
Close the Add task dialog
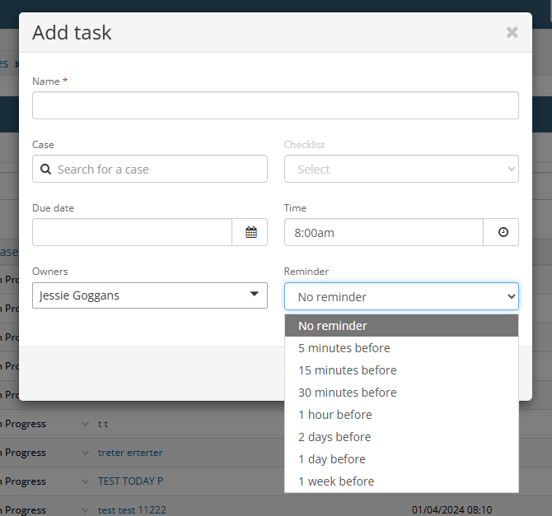click(512, 32)
